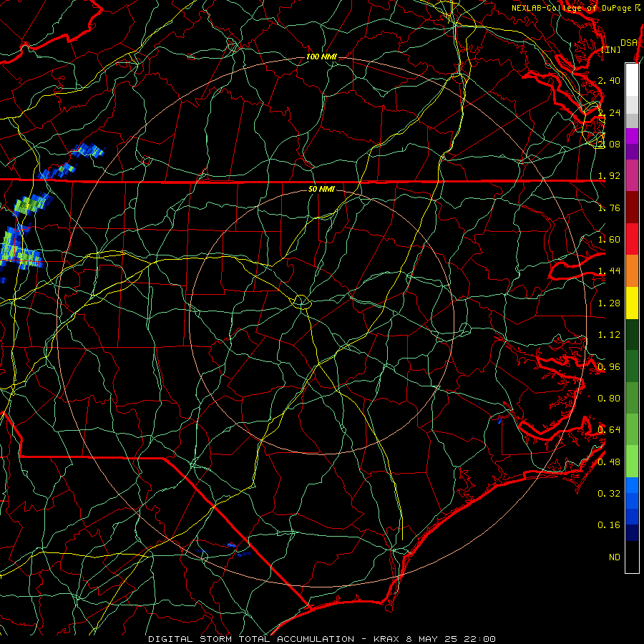
Task: Pick the yellow legend swatch
Action: 632,303
